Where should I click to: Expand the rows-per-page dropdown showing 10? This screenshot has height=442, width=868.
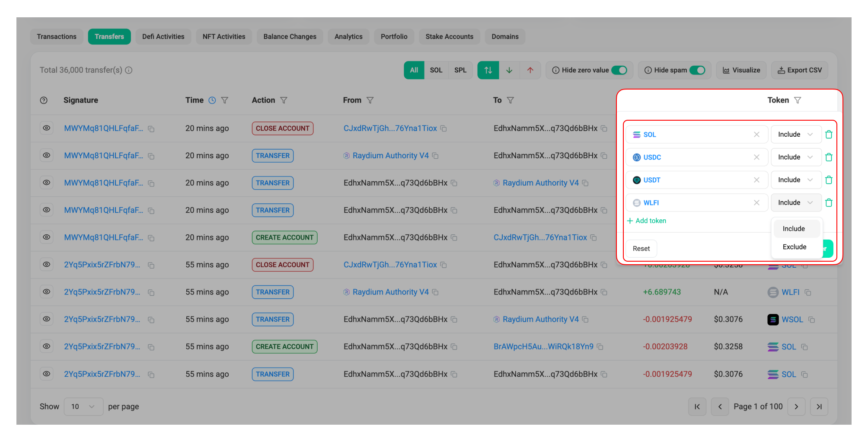tap(83, 407)
